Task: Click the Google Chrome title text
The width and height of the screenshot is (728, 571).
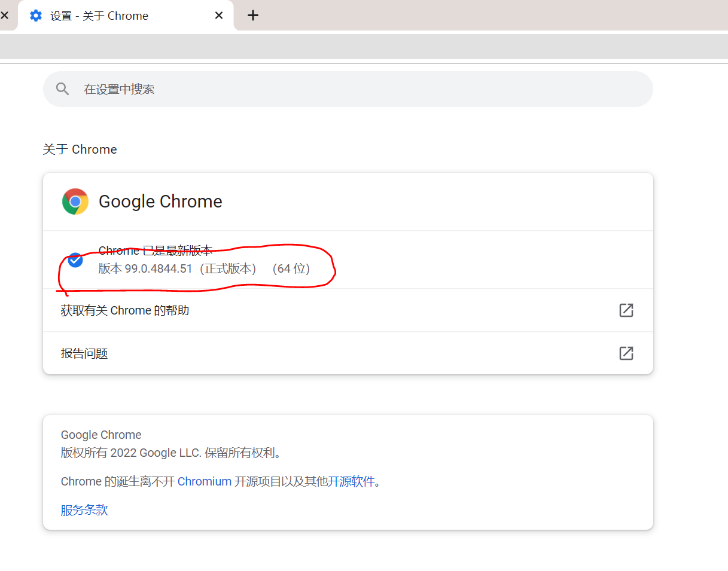Action: [160, 201]
